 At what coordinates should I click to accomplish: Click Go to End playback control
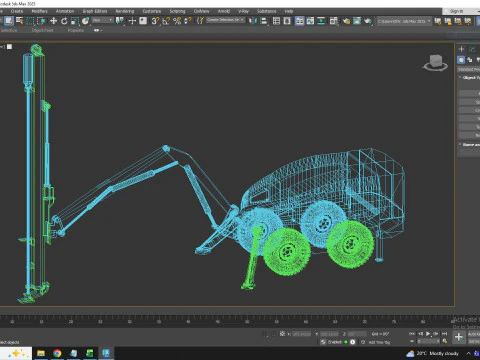click(444, 334)
